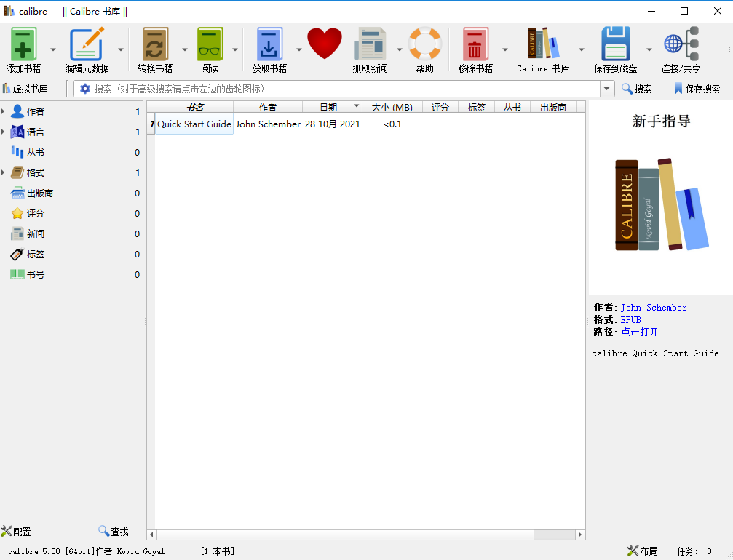Click the 配置 (Configure) button
Screen dimensions: 733x560
click(x=16, y=532)
